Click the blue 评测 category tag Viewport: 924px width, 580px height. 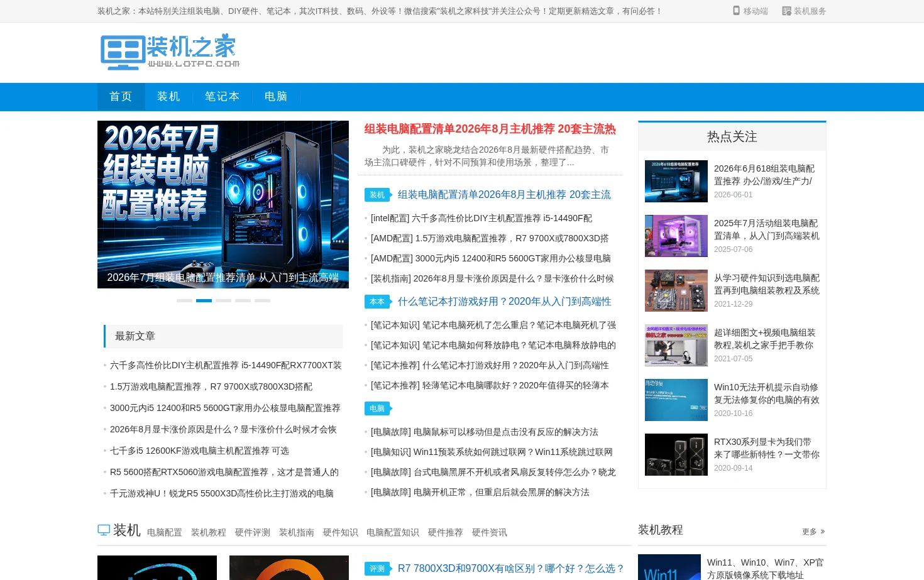coord(377,569)
